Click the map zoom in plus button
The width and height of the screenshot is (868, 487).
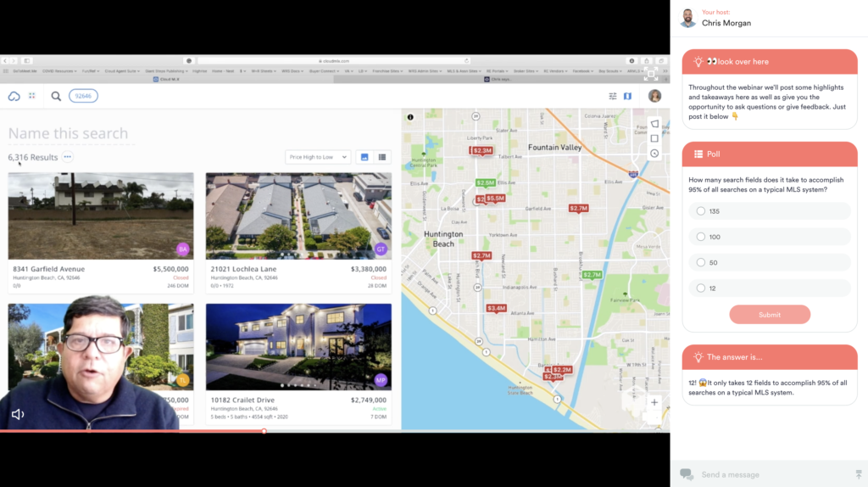tap(654, 402)
